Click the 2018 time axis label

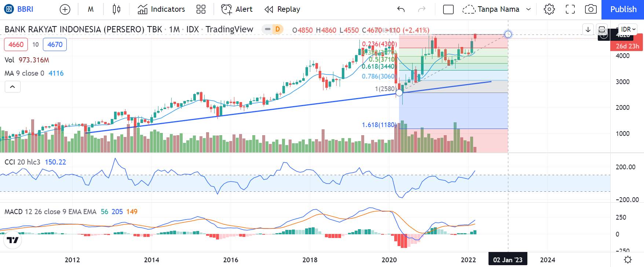click(x=310, y=260)
